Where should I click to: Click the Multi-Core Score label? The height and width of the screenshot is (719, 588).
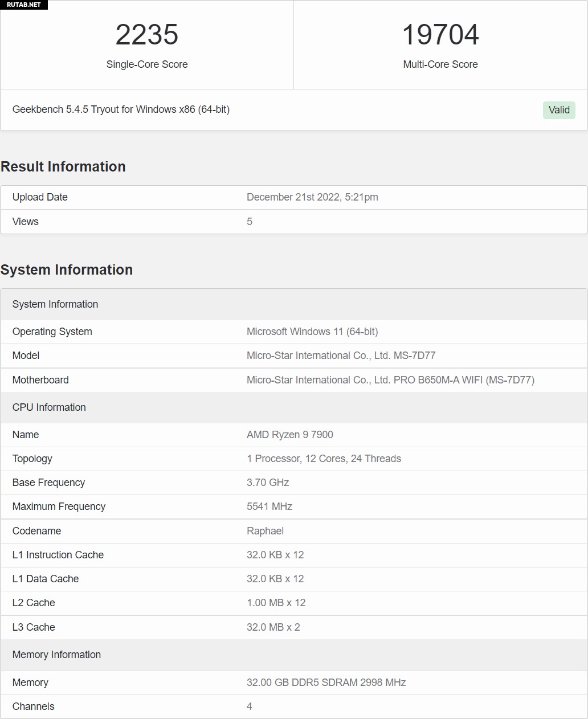(440, 64)
